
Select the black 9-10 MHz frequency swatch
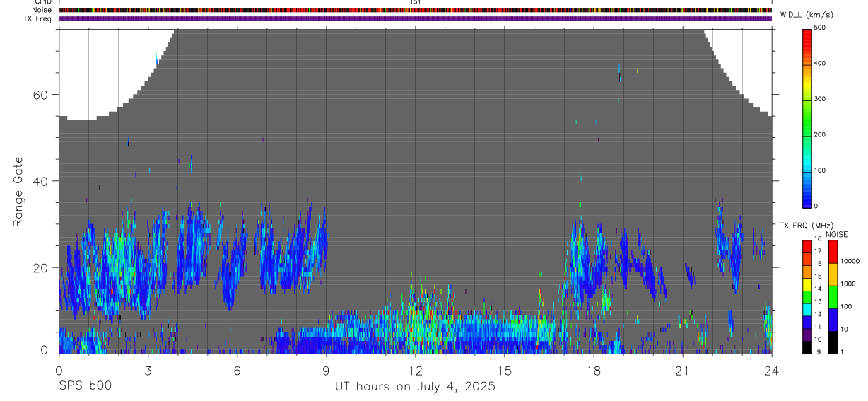[x=807, y=347]
